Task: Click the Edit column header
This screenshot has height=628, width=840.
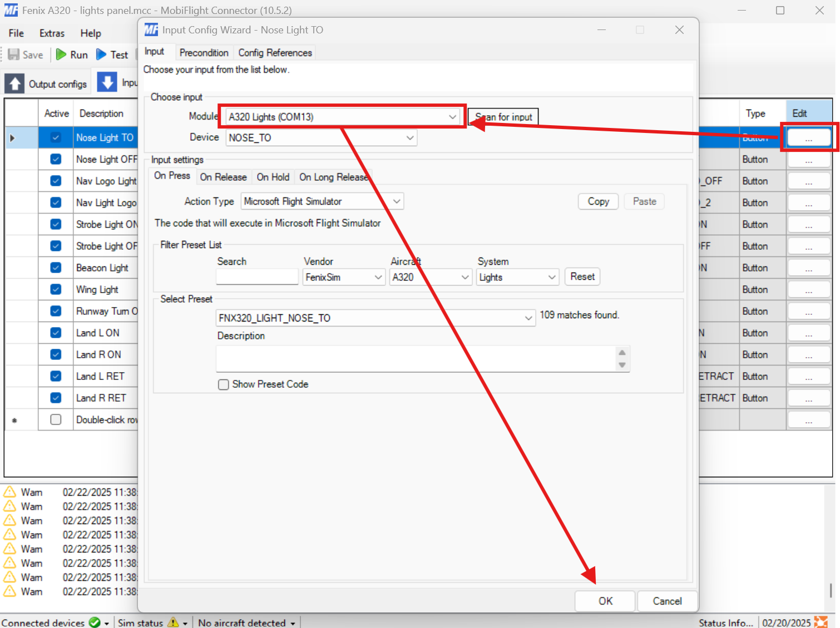Action: pos(809,113)
